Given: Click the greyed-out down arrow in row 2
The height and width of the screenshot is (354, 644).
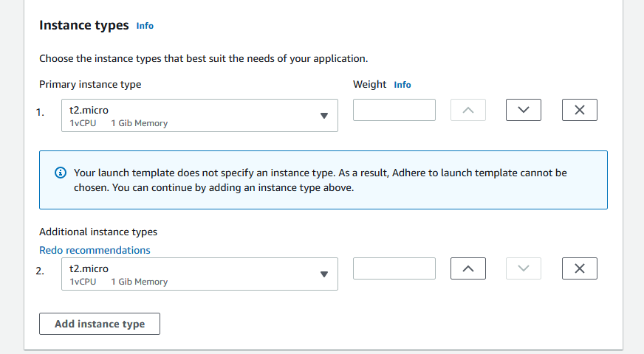Looking at the screenshot, I should pos(524,268).
